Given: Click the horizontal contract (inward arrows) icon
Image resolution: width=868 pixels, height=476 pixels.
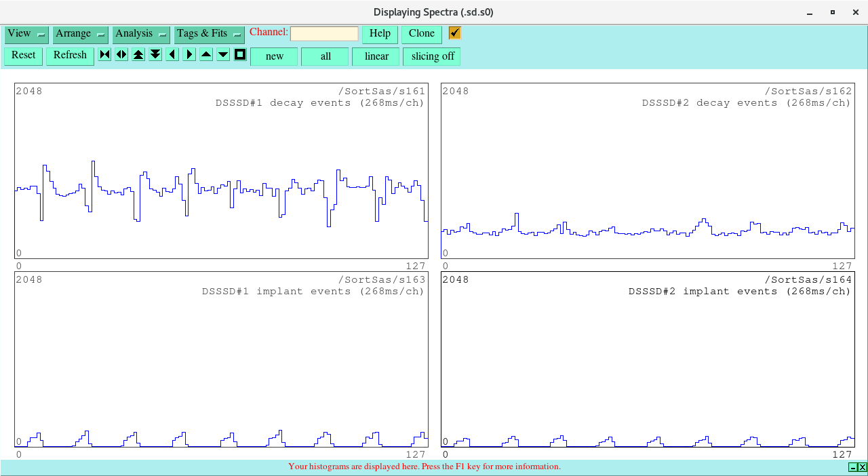Looking at the screenshot, I should pyautogui.click(x=104, y=55).
